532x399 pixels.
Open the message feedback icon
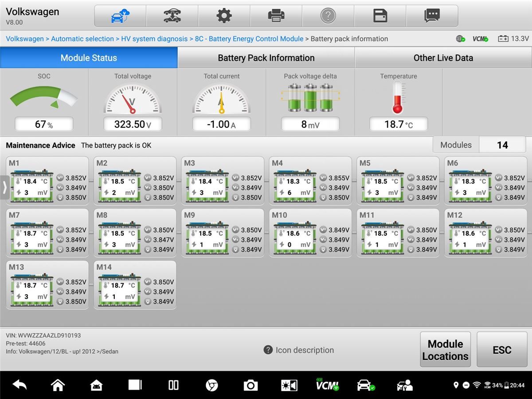[x=432, y=16]
